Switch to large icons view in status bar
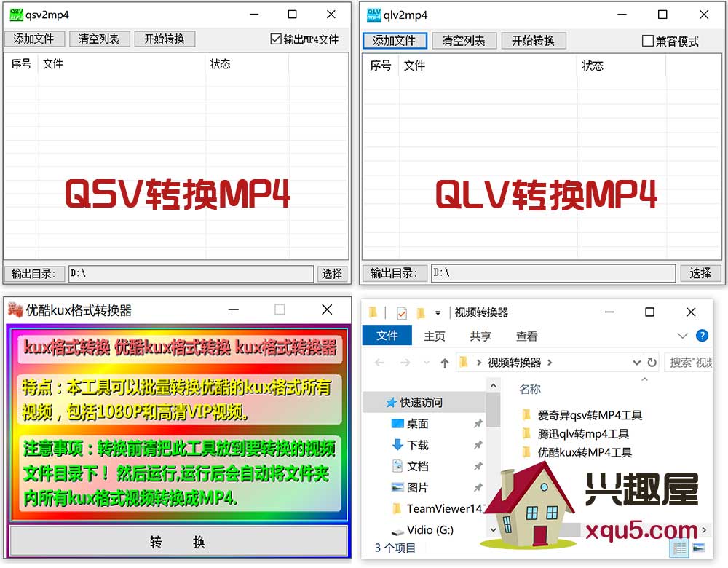 [699, 548]
